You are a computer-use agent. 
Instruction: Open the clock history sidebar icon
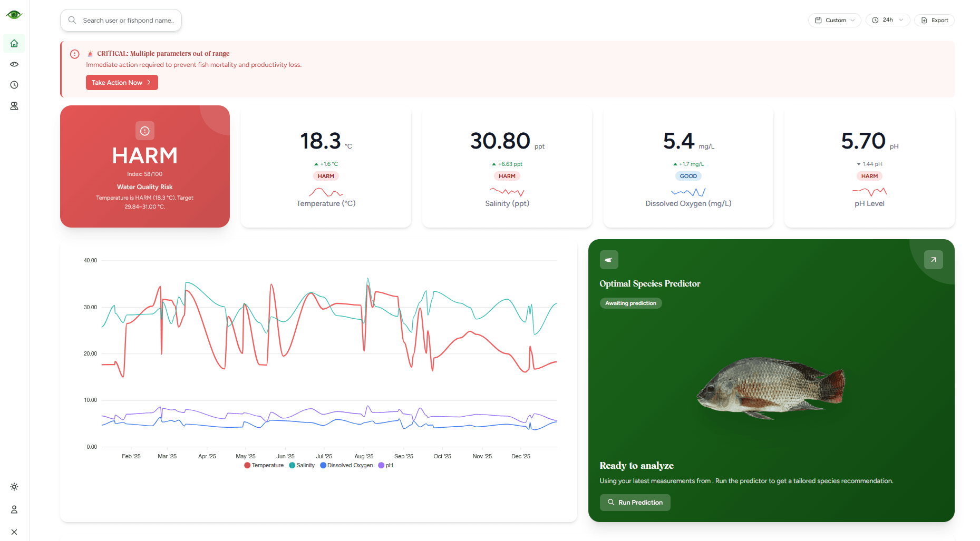tap(14, 85)
